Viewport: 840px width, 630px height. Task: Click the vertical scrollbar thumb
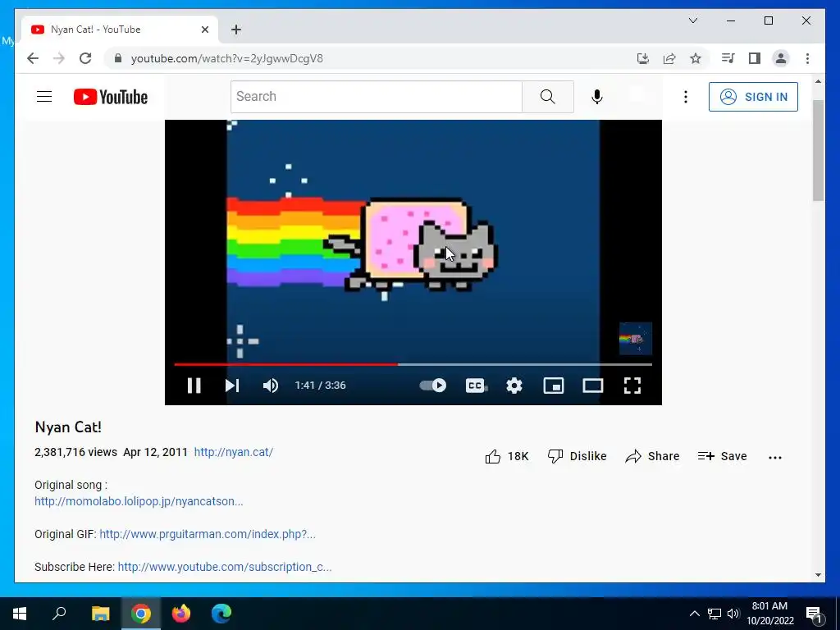pos(818,150)
